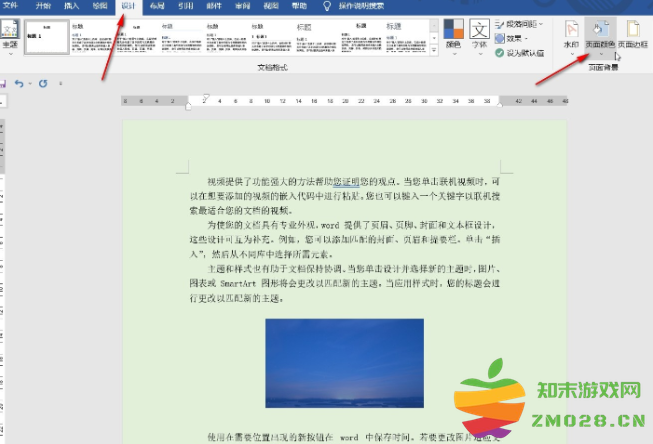
Task: Open the 颜色 theme colors menu
Action: (454, 37)
